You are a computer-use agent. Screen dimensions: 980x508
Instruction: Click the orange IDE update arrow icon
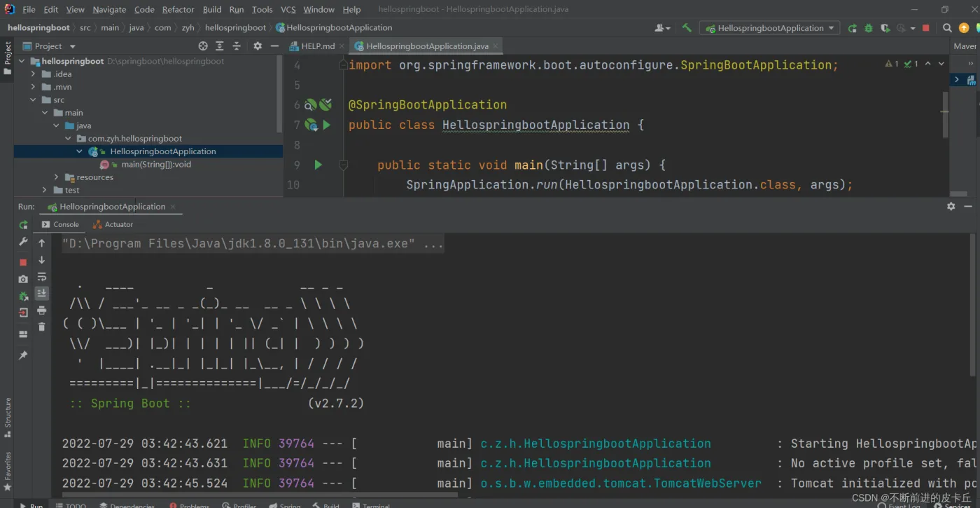point(964,28)
